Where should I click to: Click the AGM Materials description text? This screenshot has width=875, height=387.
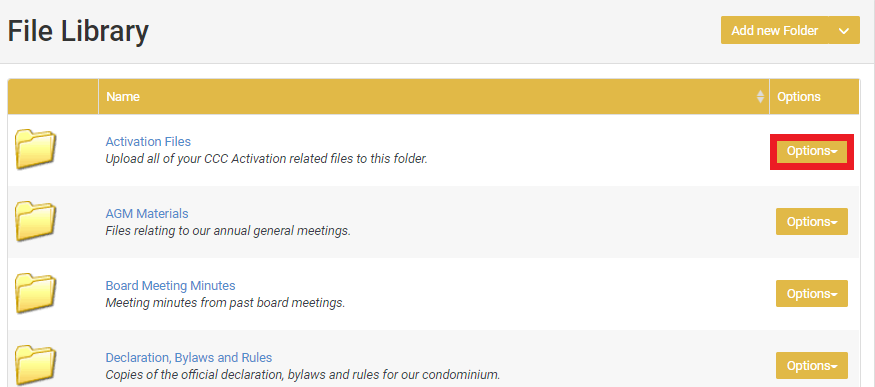(x=228, y=230)
